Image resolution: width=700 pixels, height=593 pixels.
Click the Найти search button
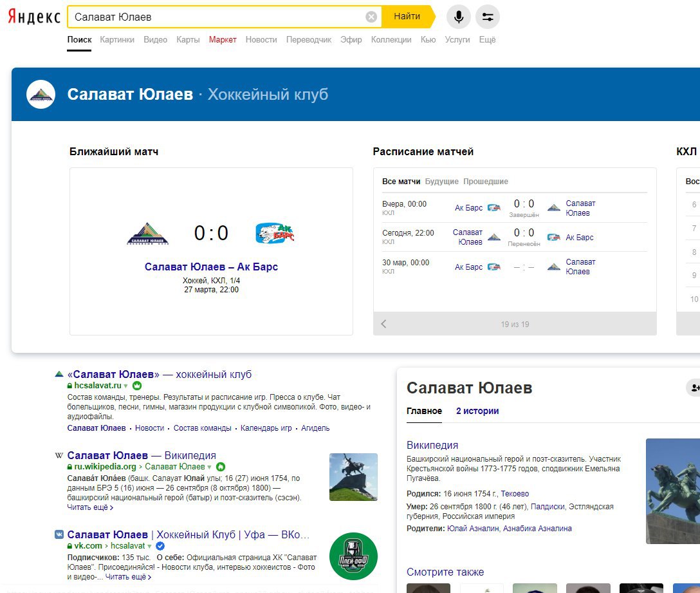coord(407,17)
